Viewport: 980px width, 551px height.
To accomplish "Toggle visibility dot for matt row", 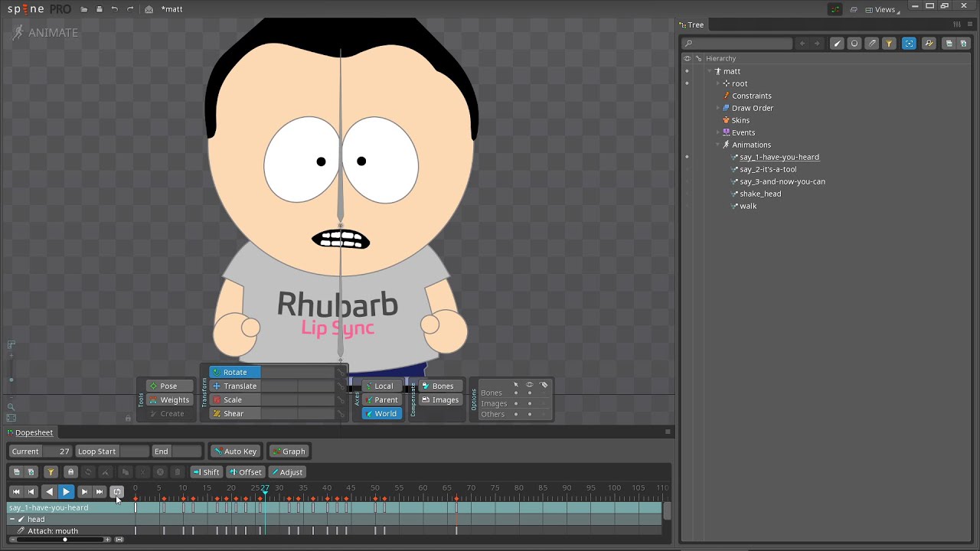I will (687, 71).
